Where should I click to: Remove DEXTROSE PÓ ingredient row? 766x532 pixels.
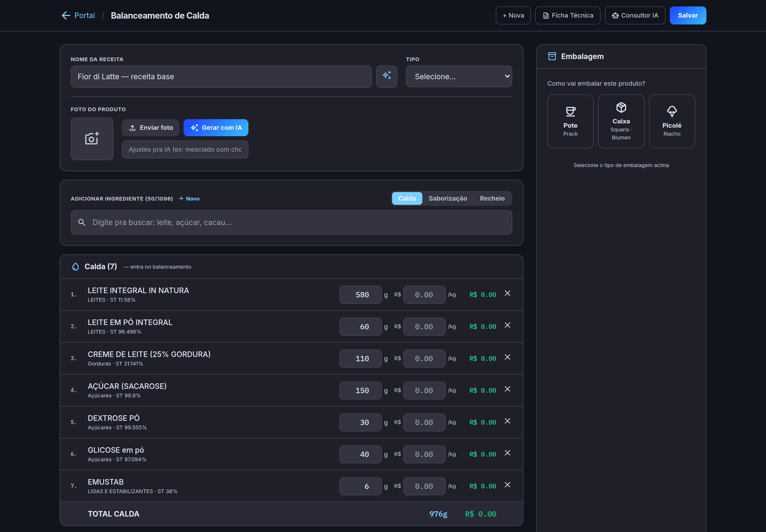507,421
